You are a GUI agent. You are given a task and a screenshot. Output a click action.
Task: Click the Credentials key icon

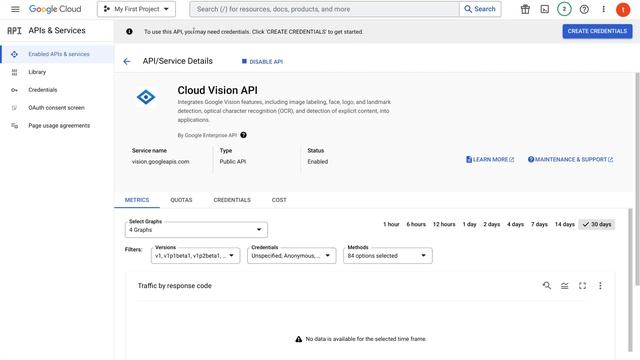coord(14,90)
